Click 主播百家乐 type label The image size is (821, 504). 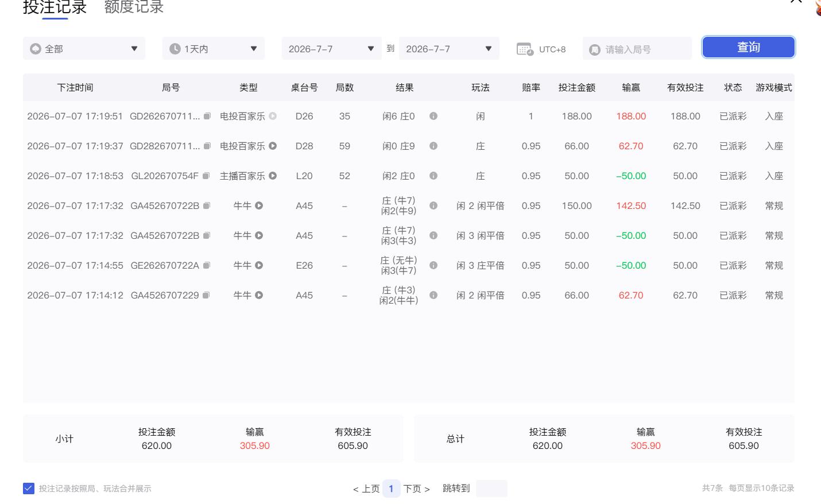(x=243, y=176)
